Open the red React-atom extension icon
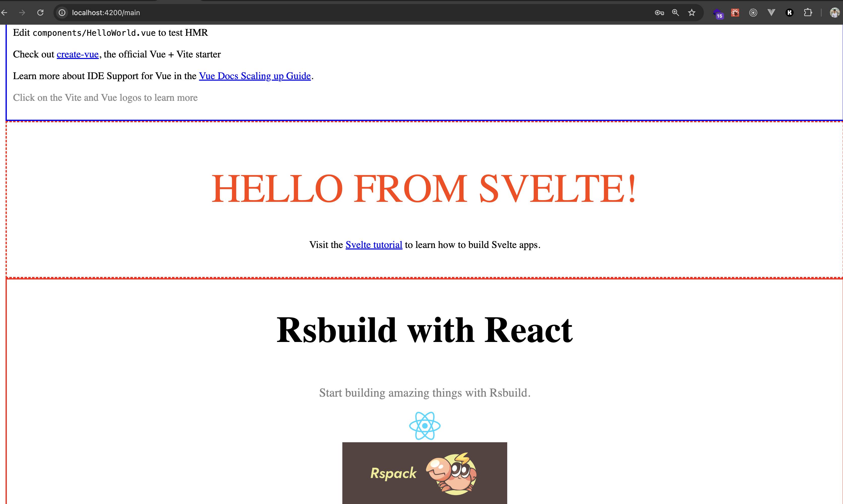Screen dimensions: 843x504 click(735, 13)
